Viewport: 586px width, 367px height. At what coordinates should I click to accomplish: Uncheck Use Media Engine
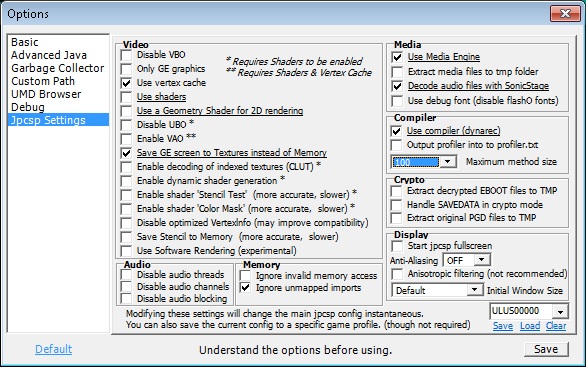tap(397, 57)
